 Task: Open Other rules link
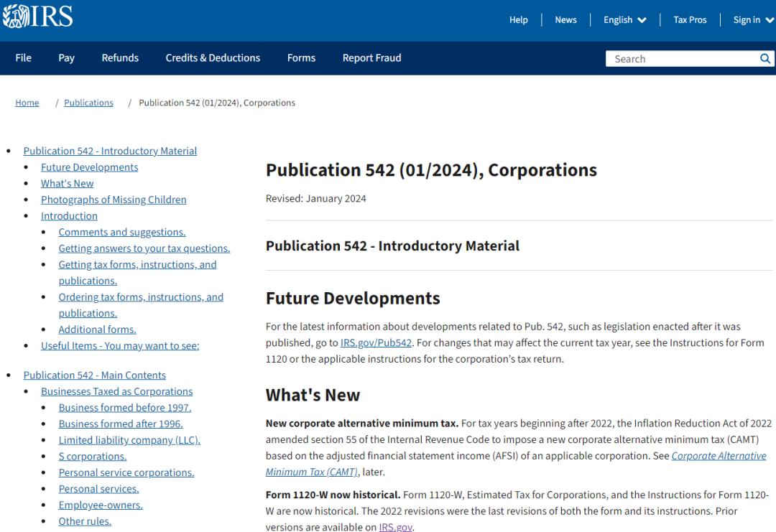coord(85,522)
